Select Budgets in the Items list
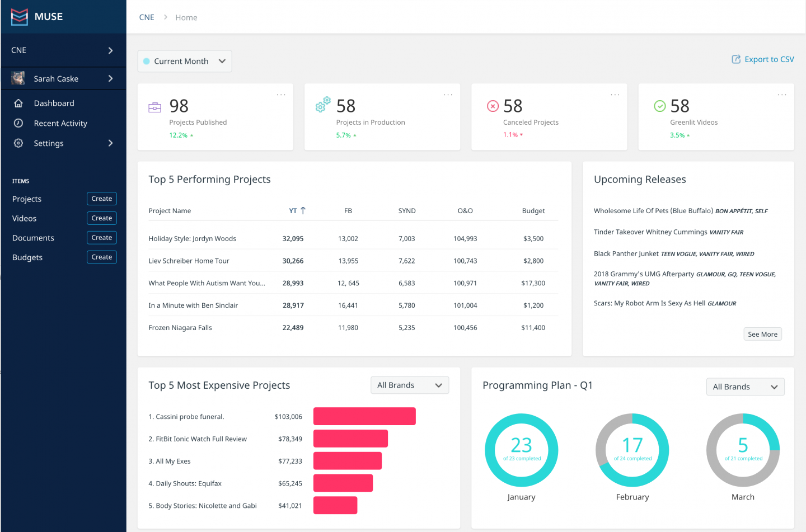The image size is (806, 532). [x=27, y=257]
